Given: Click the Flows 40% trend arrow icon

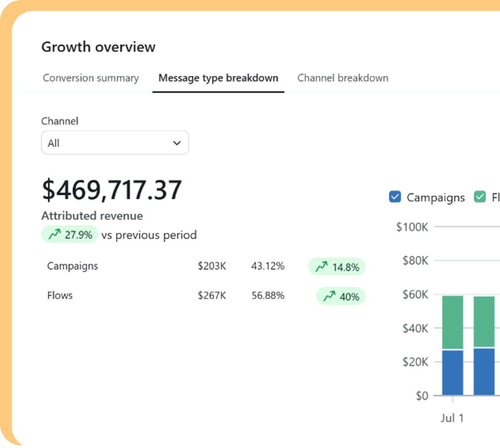Looking at the screenshot, I should [x=329, y=297].
